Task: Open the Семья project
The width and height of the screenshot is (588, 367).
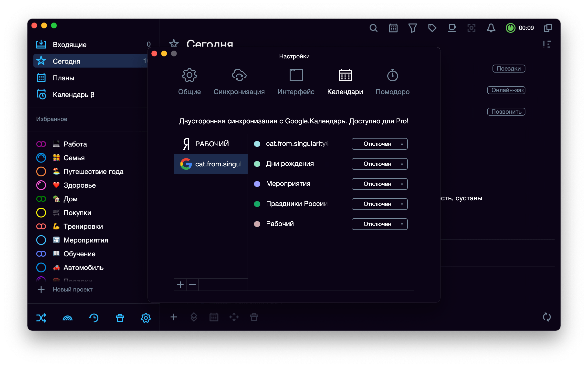Action: tap(90, 158)
